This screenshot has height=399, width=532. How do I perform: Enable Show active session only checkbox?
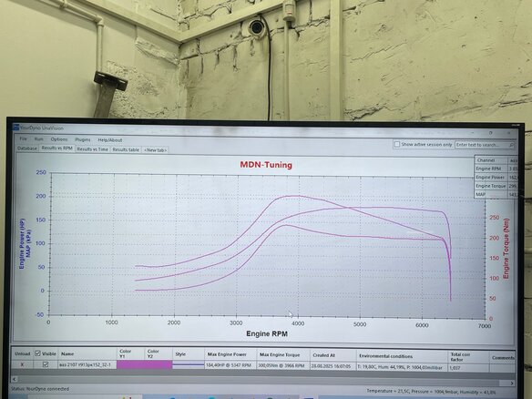(x=397, y=144)
